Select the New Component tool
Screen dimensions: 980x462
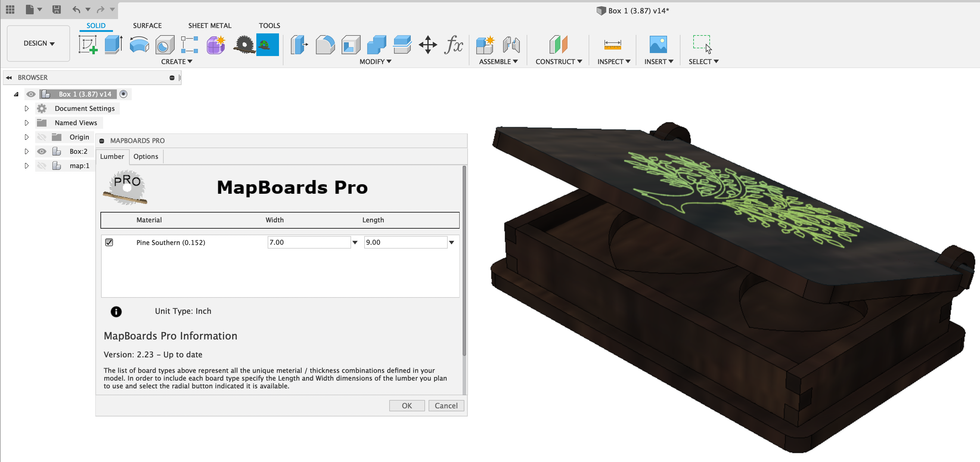point(486,44)
